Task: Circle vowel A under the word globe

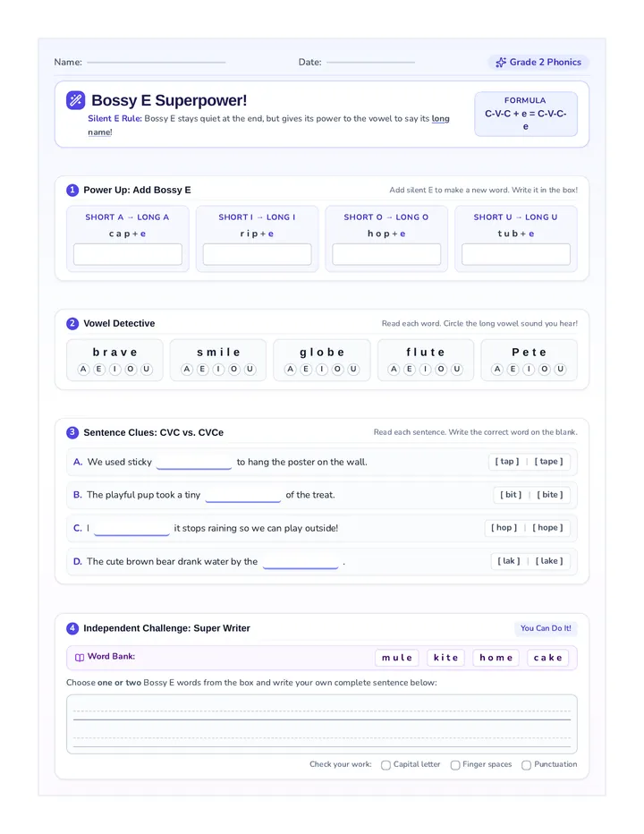Action: (x=291, y=370)
